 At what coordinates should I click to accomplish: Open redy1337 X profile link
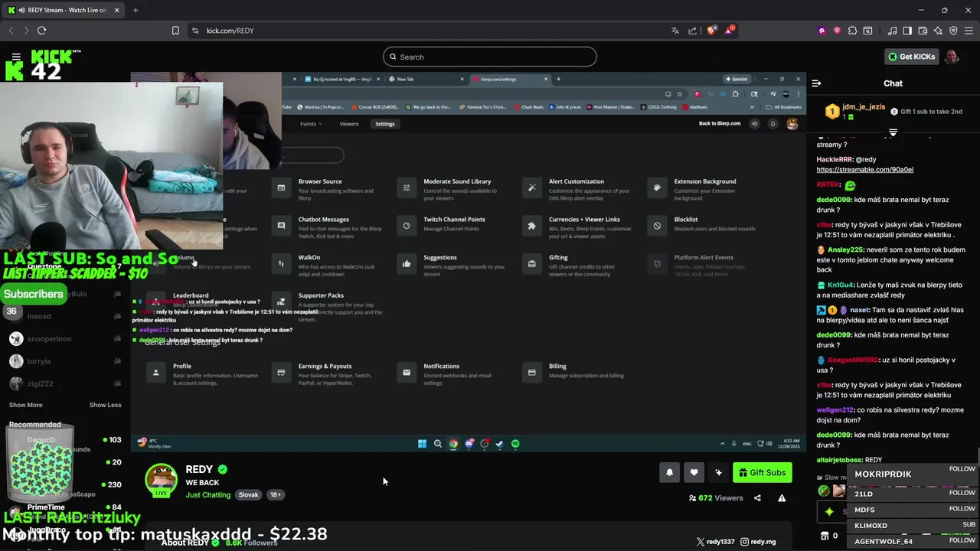[715, 542]
